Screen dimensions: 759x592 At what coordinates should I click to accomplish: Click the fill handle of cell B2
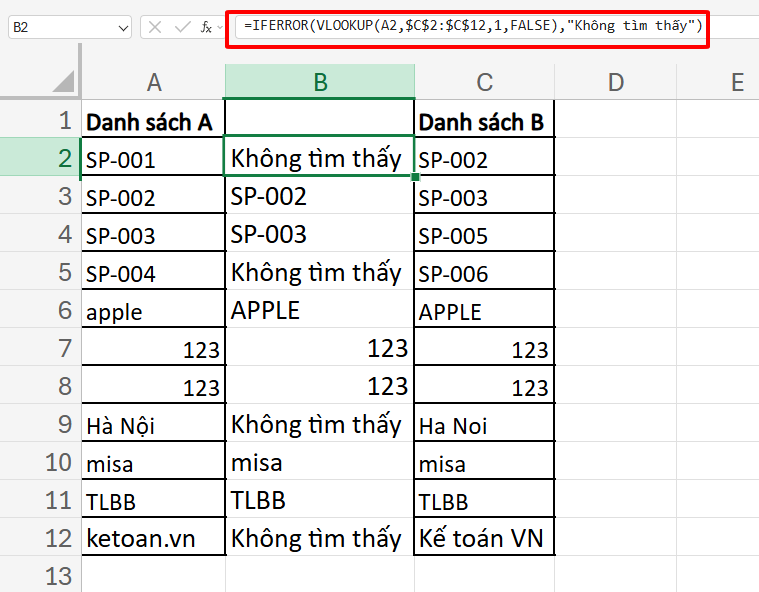(x=415, y=177)
